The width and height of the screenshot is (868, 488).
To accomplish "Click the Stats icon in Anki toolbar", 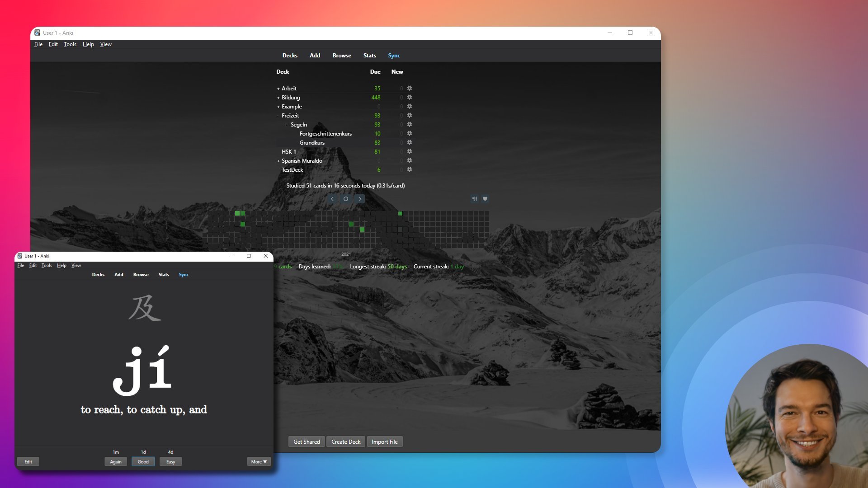I will click(x=369, y=56).
